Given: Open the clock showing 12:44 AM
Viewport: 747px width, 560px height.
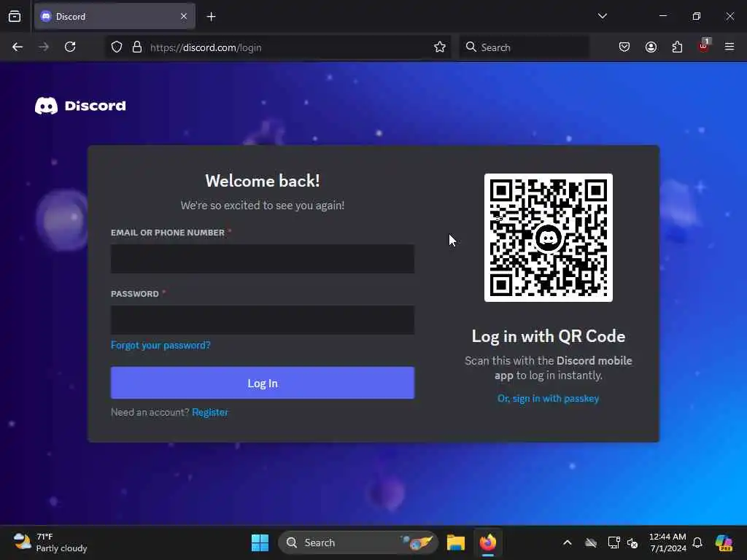Looking at the screenshot, I should (667, 542).
